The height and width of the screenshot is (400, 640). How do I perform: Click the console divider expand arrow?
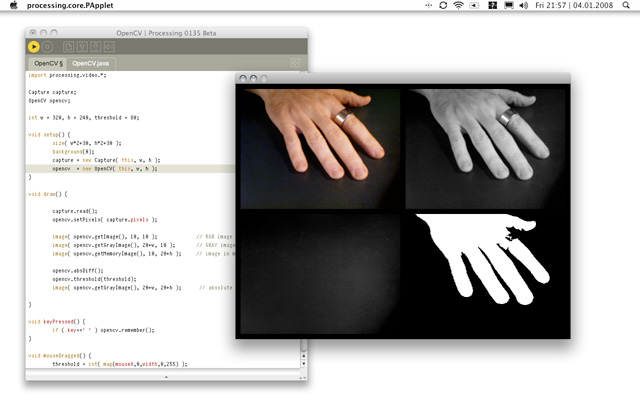pos(166,377)
